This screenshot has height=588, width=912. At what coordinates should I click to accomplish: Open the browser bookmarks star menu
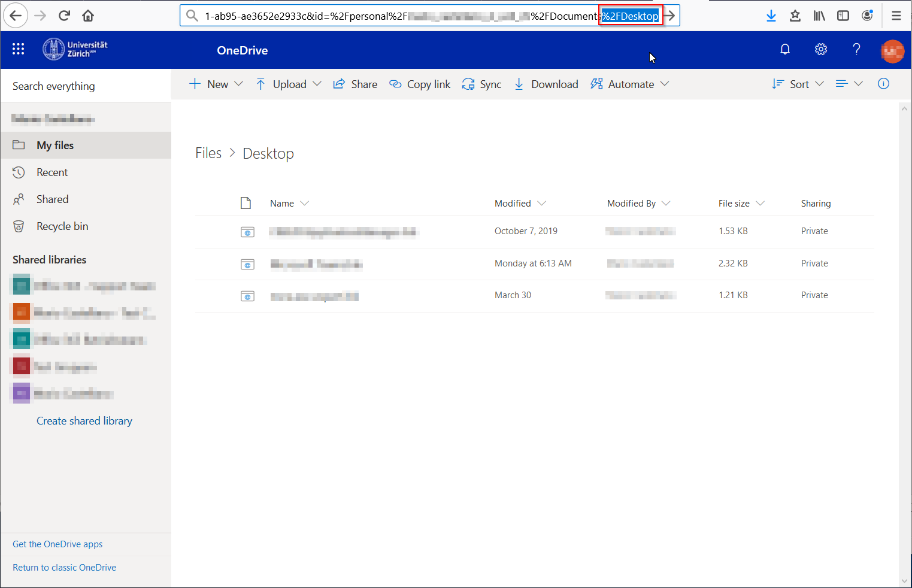click(795, 16)
